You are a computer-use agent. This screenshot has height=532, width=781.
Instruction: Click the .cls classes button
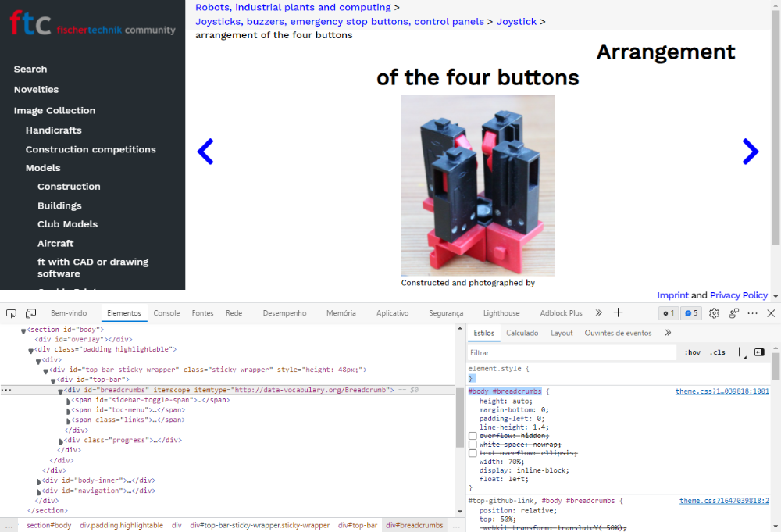[718, 352]
